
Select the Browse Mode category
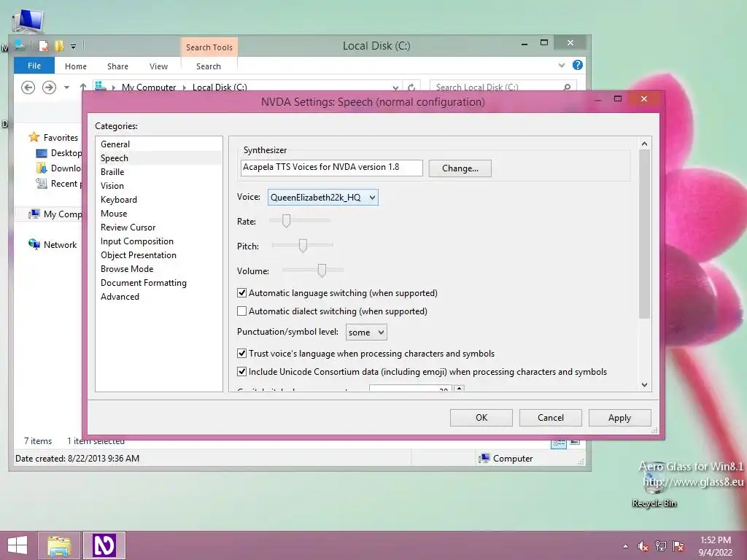point(127,268)
